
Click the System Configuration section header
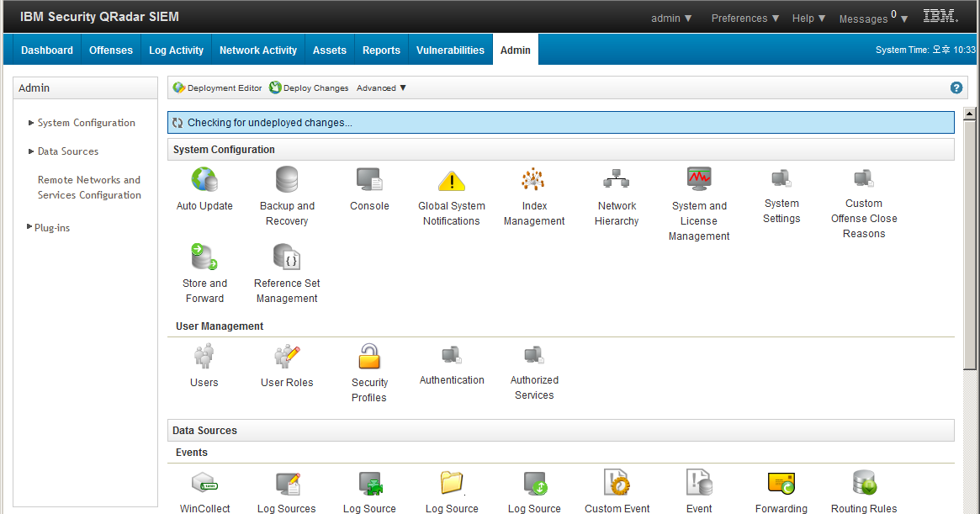(x=560, y=150)
